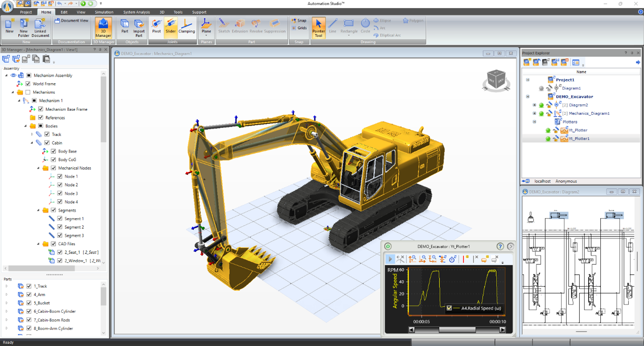
Task: Select the Slider joint tool
Action: [171, 26]
